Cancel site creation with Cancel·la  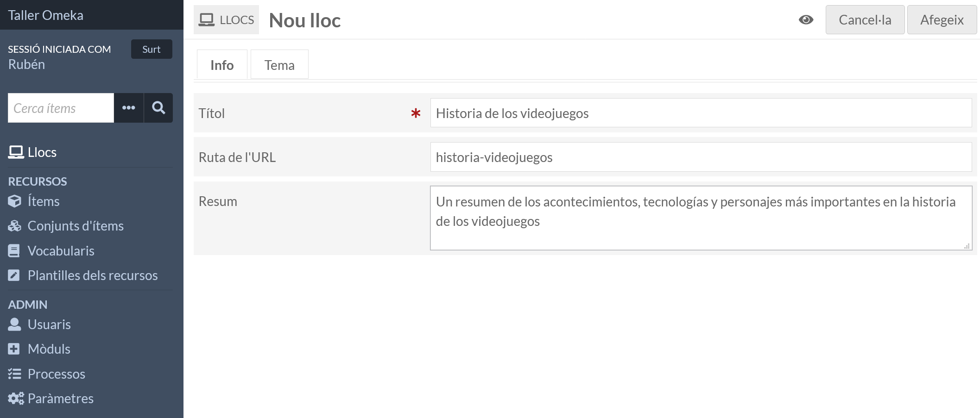(865, 19)
